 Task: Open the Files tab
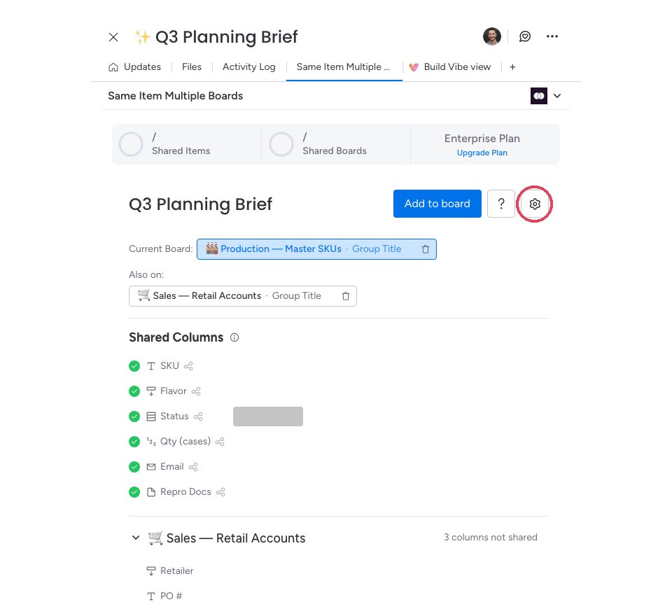[192, 67]
